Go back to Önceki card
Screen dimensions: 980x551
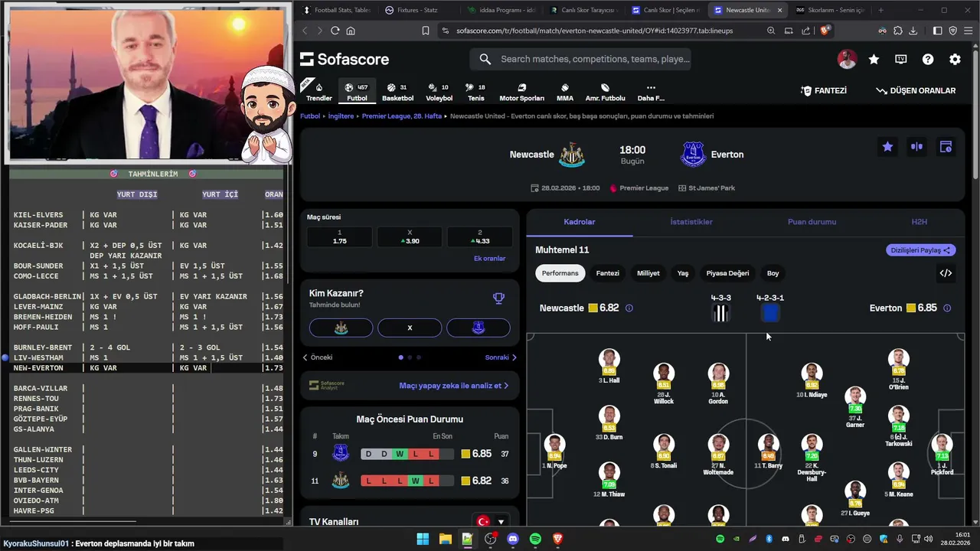click(317, 357)
